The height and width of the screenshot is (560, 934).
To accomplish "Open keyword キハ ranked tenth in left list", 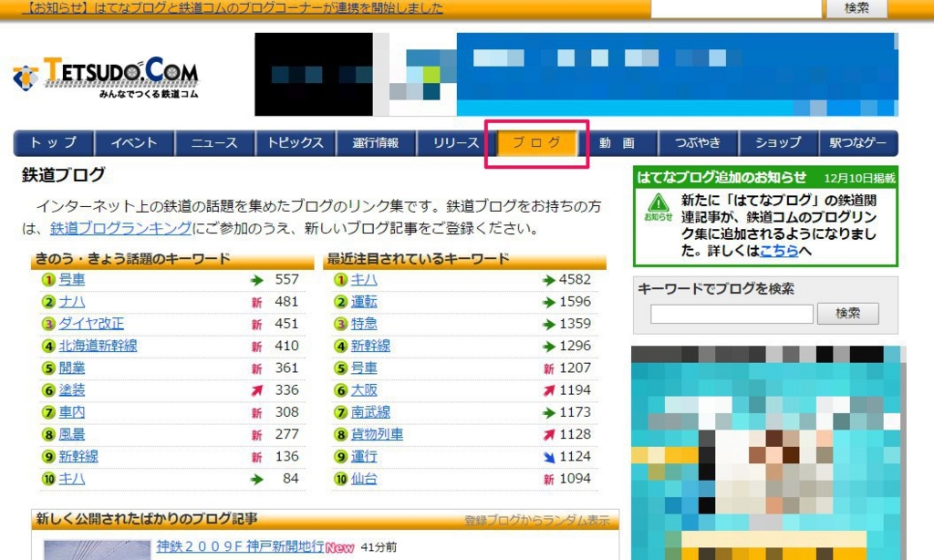I will coord(71,479).
